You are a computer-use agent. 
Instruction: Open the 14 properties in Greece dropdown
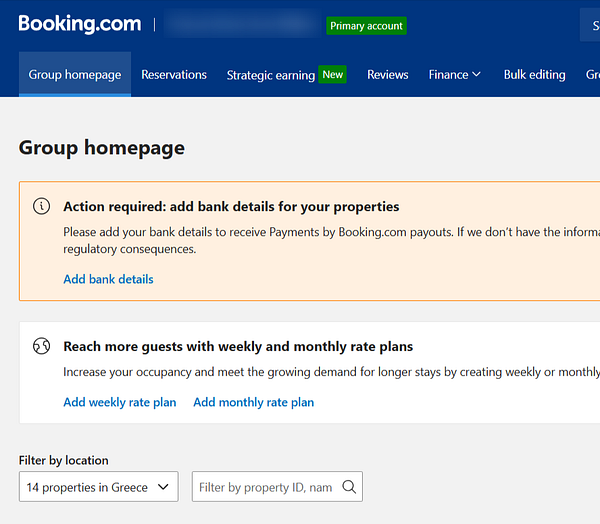coord(99,486)
